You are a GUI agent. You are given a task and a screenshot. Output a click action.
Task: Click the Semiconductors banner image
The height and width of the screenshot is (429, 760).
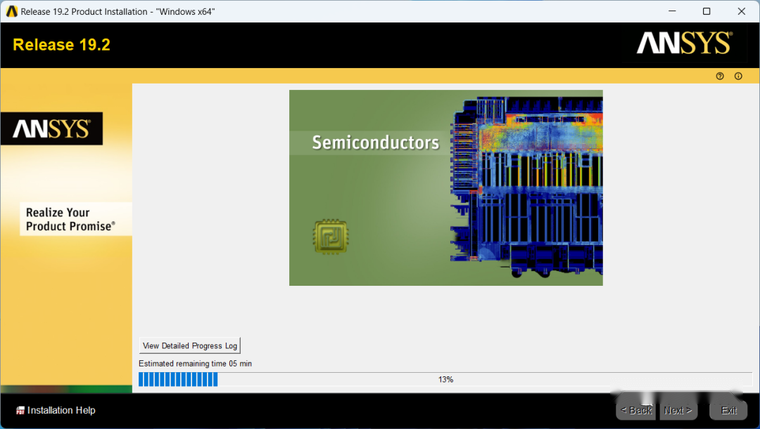pos(446,188)
